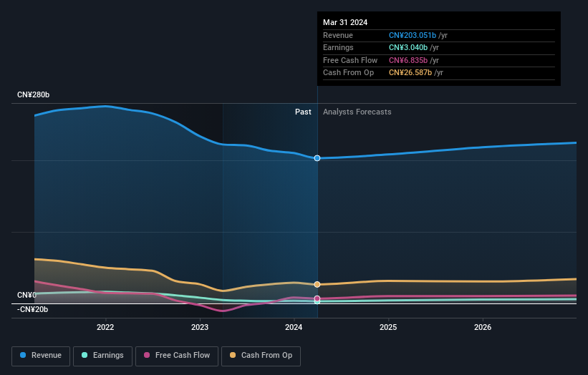Viewport: 588px width, 375px height.
Task: Click the Free Cash Flow label in the tooltip
Action: click(350, 60)
